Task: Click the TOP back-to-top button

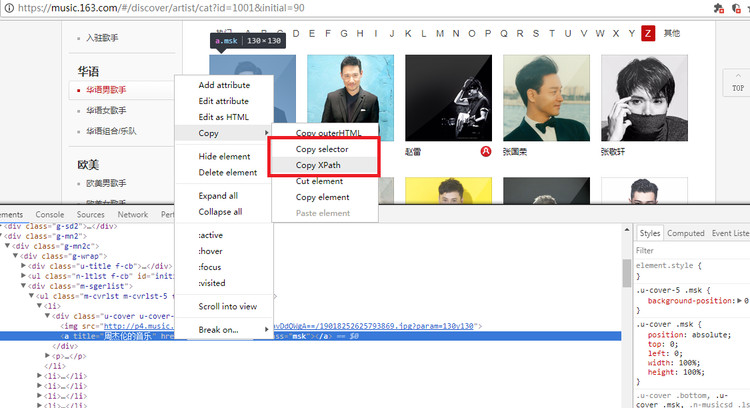Action: tap(738, 83)
